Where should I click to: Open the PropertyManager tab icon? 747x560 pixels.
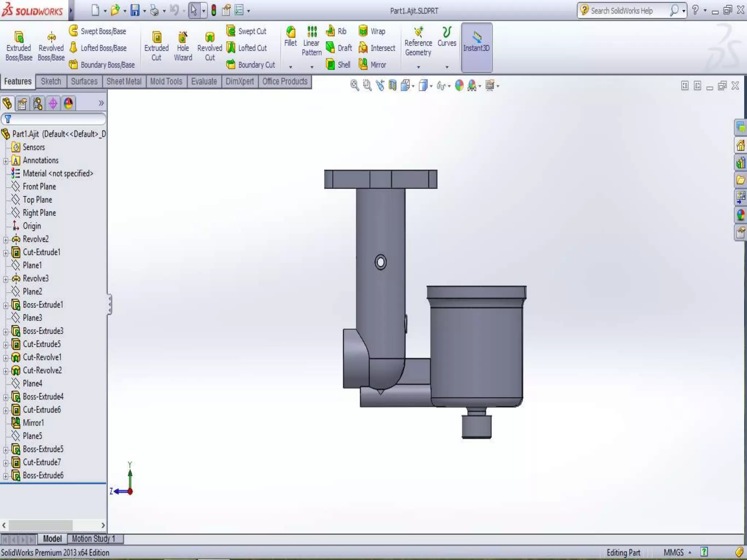coord(22,104)
